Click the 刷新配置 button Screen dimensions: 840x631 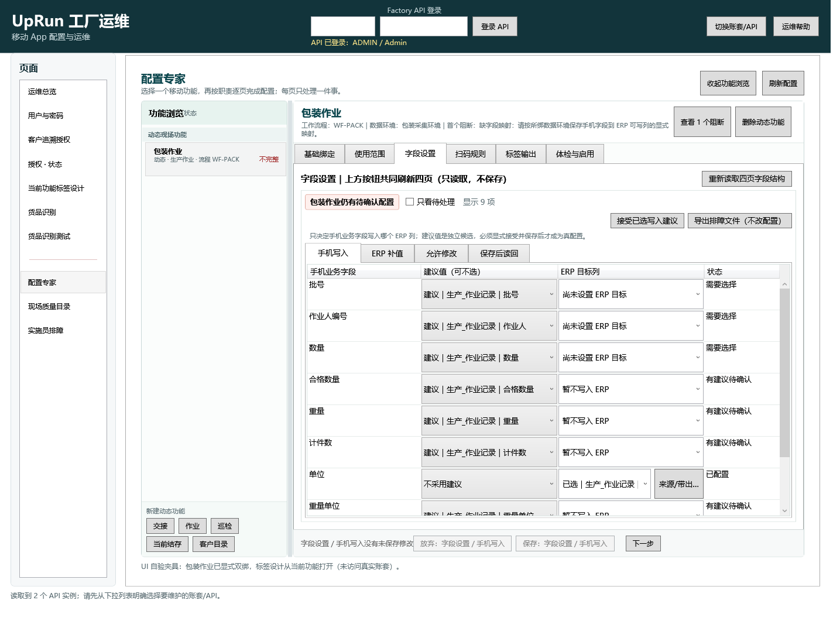[783, 83]
